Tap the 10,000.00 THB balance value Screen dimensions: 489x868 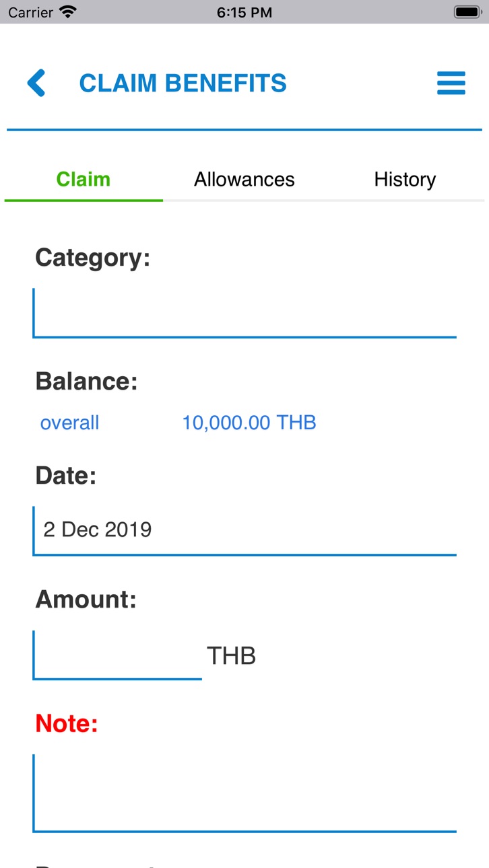click(x=249, y=423)
